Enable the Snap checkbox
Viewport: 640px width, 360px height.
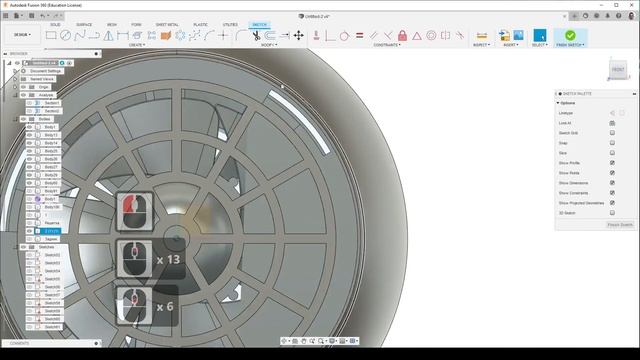[x=612, y=143]
